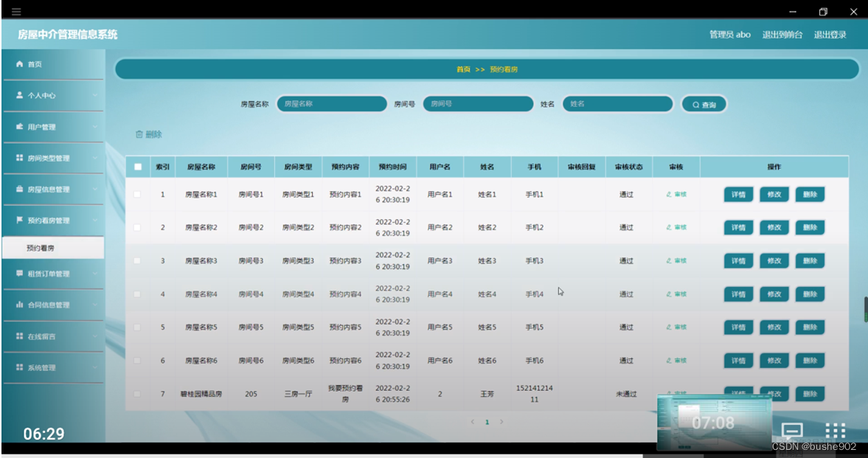This screenshot has width=868, height=458.
Task: Click the chat icon beside 租赁订单管理
Action: tap(20, 274)
